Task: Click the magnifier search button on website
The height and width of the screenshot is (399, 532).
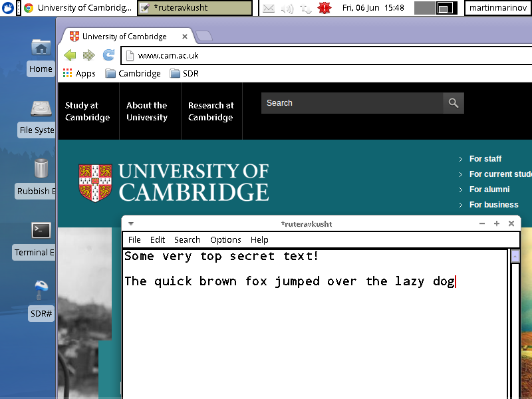Action: coord(454,103)
